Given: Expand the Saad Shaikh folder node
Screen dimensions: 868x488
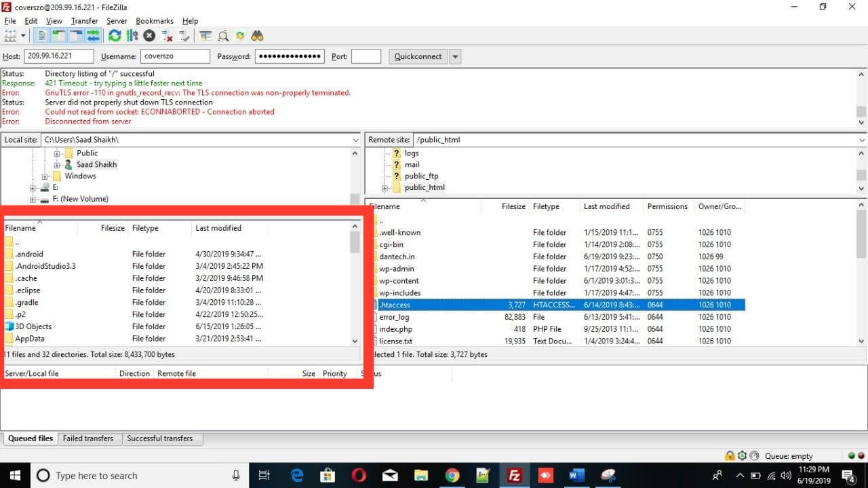Looking at the screenshot, I should click(x=58, y=165).
